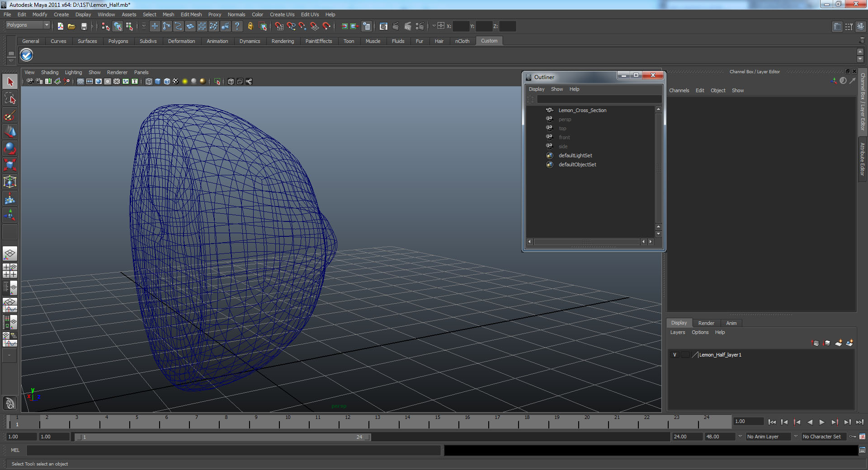Move layer up icon in Layer Editor

(x=816, y=343)
